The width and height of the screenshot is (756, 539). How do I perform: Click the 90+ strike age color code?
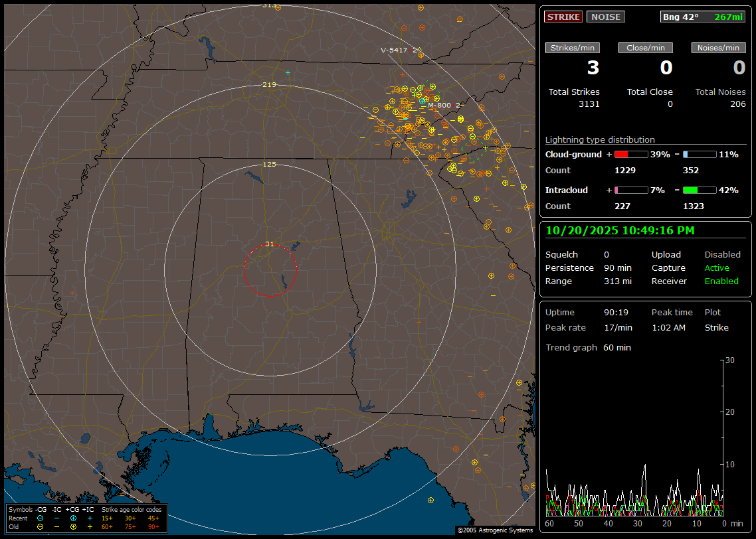pos(153,526)
